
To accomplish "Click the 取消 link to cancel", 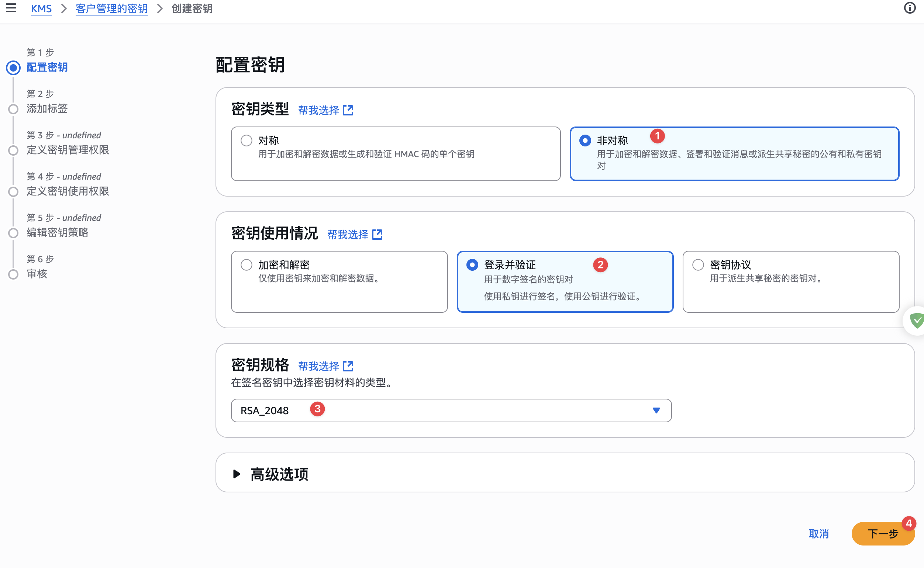I will click(818, 533).
